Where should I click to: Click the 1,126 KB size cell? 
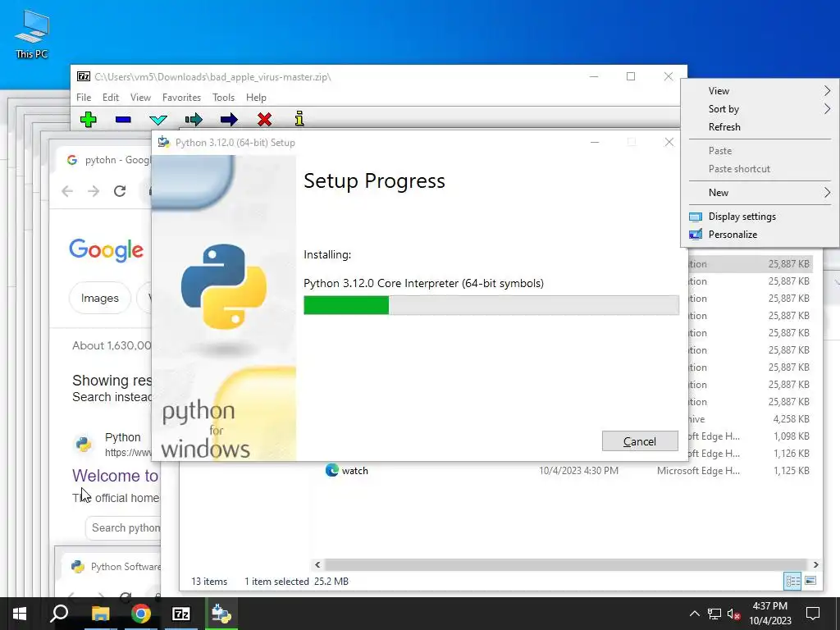pyautogui.click(x=791, y=453)
